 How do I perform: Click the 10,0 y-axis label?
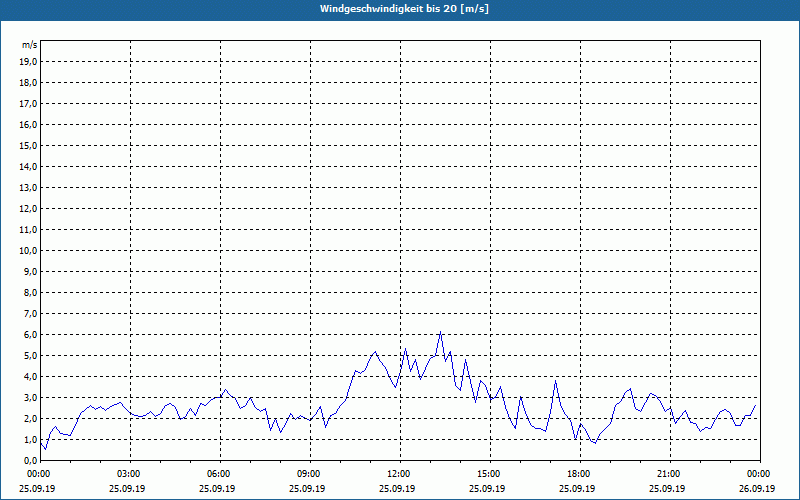(x=28, y=251)
